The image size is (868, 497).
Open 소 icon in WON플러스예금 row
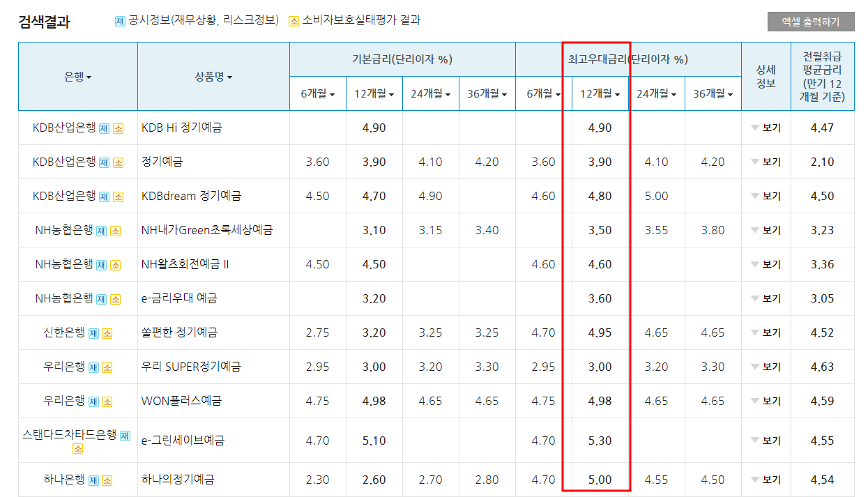pyautogui.click(x=107, y=402)
